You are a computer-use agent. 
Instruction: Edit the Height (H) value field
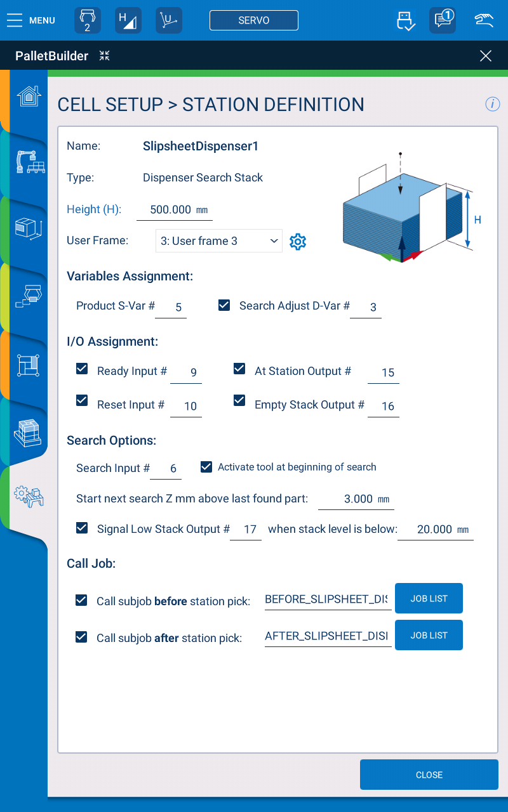click(174, 210)
